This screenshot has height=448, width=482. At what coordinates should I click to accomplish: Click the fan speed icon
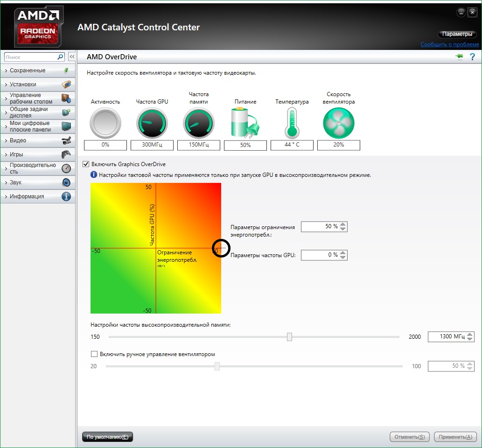(339, 123)
